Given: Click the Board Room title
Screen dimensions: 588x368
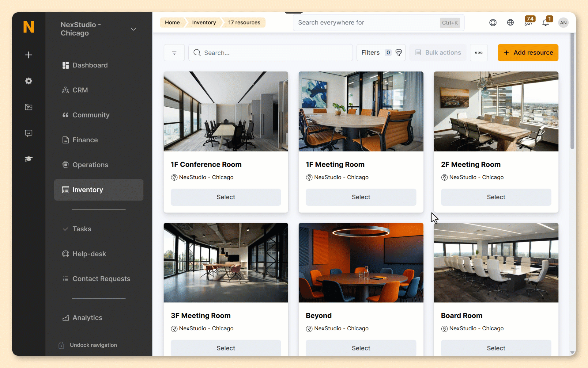Looking at the screenshot, I should (x=462, y=316).
